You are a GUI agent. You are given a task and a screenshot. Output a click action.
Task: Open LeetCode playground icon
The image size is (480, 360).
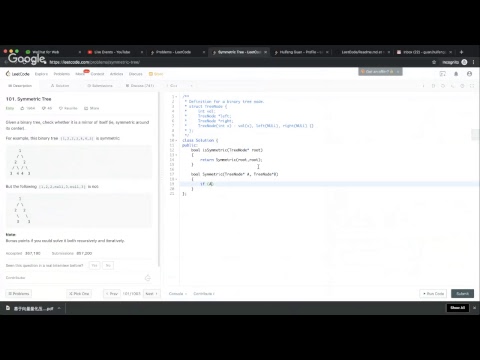[443, 74]
